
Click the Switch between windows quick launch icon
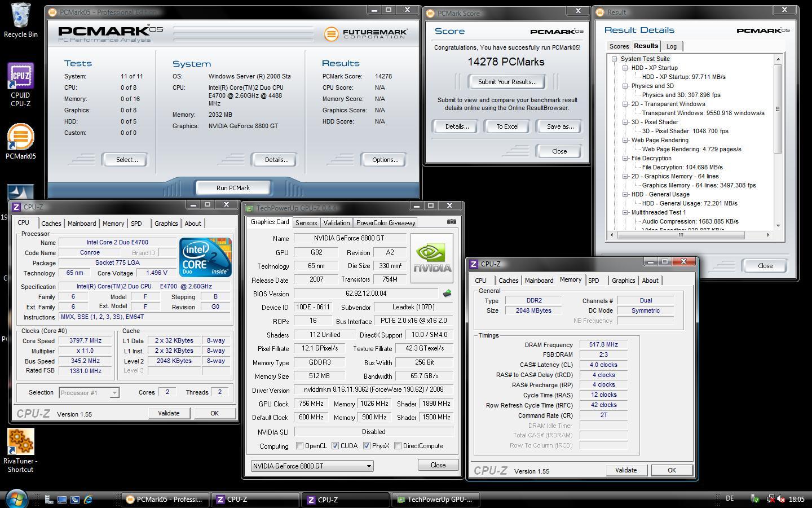pyautogui.click(x=75, y=500)
